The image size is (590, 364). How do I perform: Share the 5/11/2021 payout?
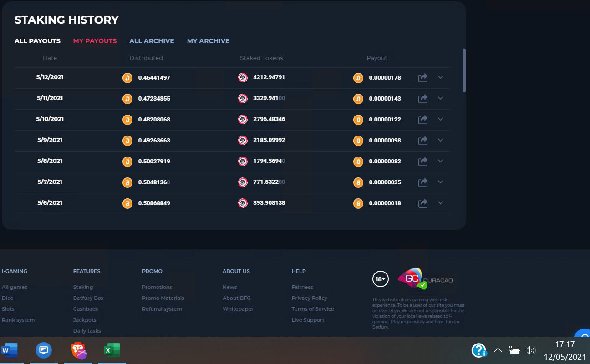(423, 99)
